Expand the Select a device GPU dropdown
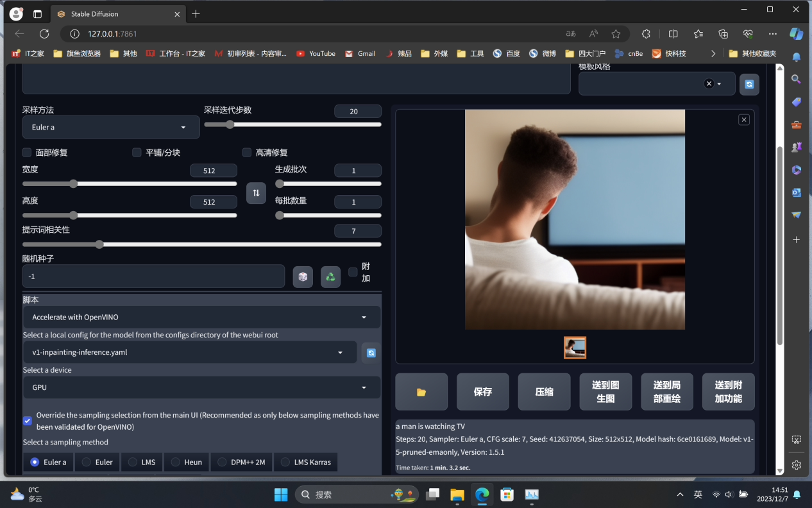 coord(201,387)
